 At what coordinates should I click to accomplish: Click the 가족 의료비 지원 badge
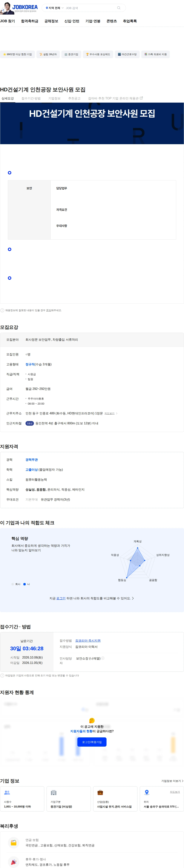click(156, 54)
